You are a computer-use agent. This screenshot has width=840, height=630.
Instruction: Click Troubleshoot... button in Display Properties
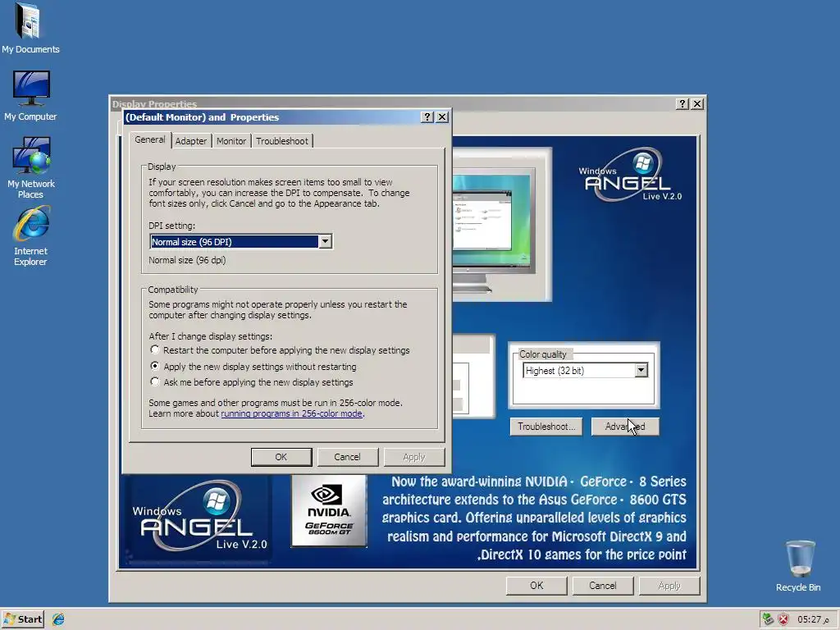point(546,427)
